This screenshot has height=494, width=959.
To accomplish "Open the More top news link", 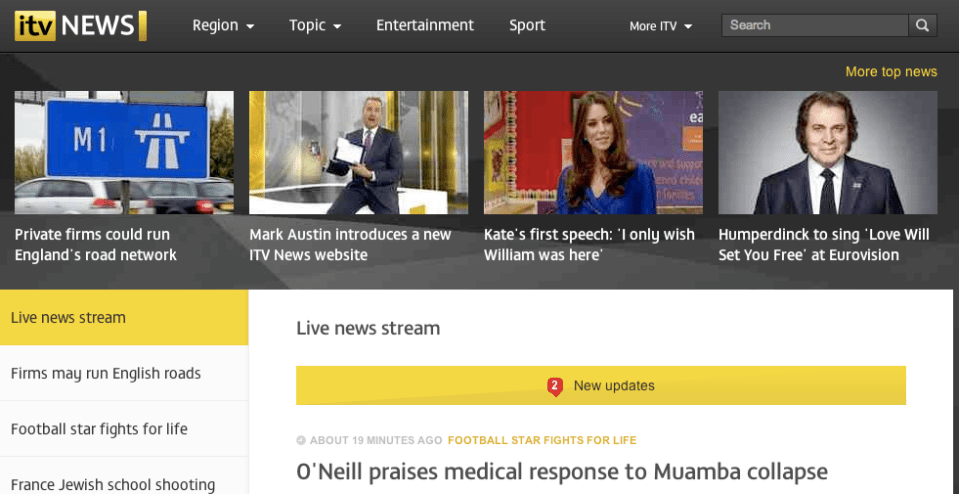I will point(890,72).
